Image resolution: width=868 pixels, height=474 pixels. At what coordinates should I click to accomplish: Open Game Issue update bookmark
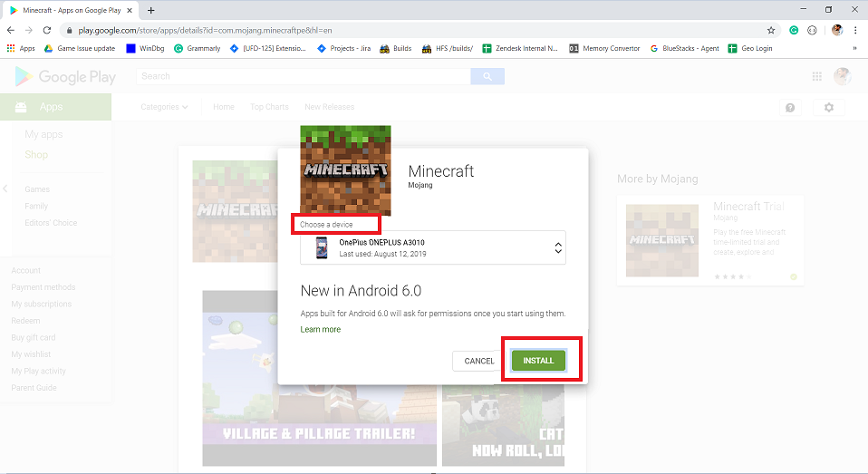point(80,48)
